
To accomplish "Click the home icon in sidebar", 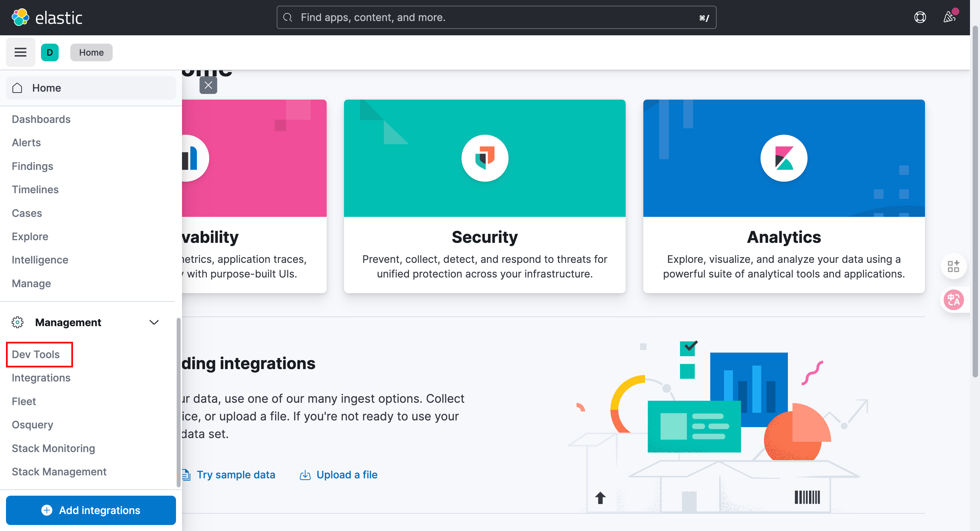I will tap(17, 88).
